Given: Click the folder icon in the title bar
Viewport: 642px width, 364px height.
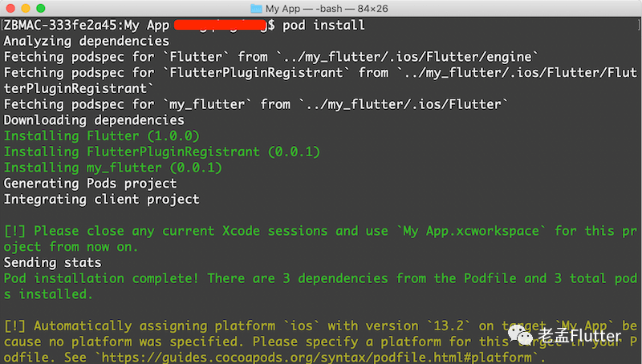Looking at the screenshot, I should (256, 8).
